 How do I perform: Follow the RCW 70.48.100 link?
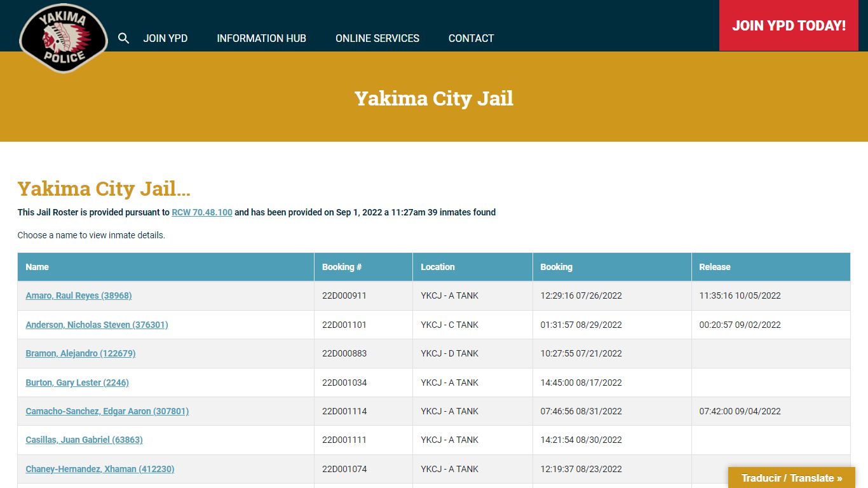[x=202, y=212]
